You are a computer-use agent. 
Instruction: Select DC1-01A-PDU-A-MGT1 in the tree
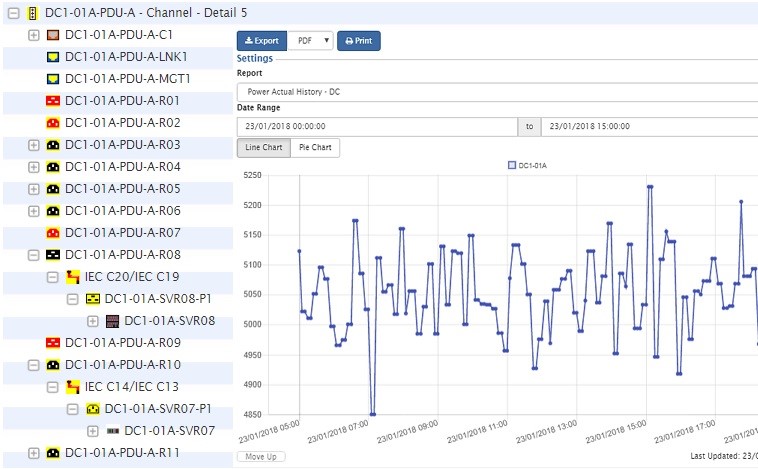(127, 78)
